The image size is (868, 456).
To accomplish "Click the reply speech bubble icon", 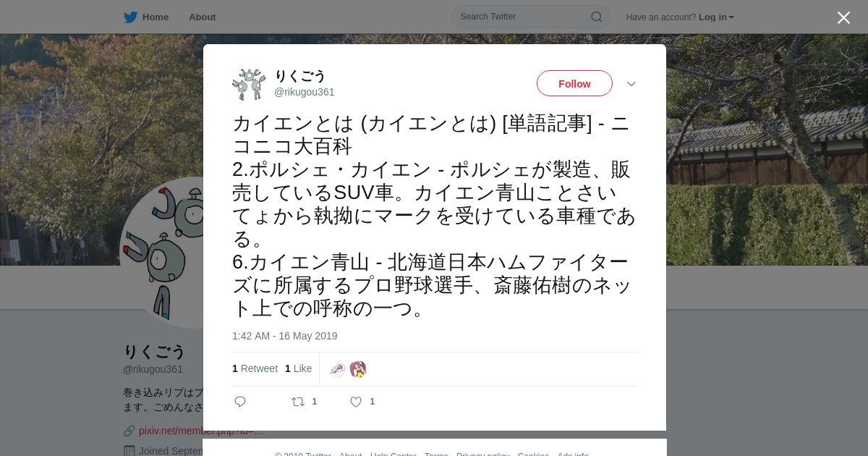I will tap(240, 402).
